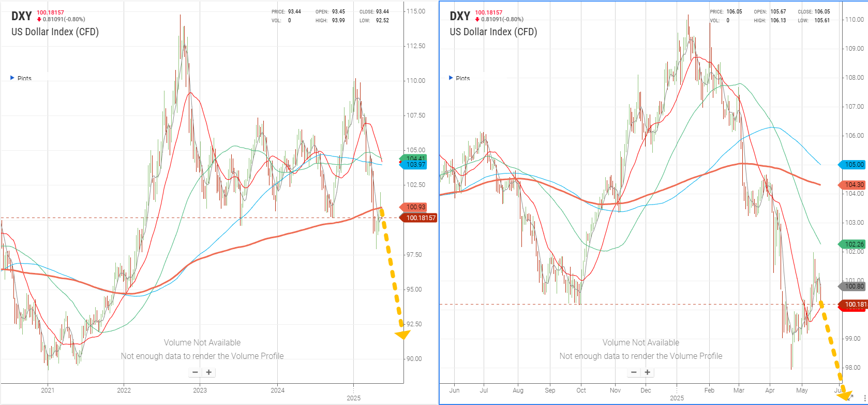This screenshot has width=868, height=405.
Task: Click the gray 100.80 price label
Action: tap(853, 286)
